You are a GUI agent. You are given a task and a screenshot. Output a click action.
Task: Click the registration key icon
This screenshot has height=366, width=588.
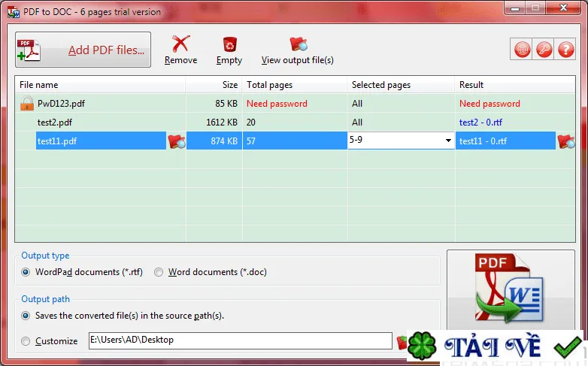(x=544, y=49)
